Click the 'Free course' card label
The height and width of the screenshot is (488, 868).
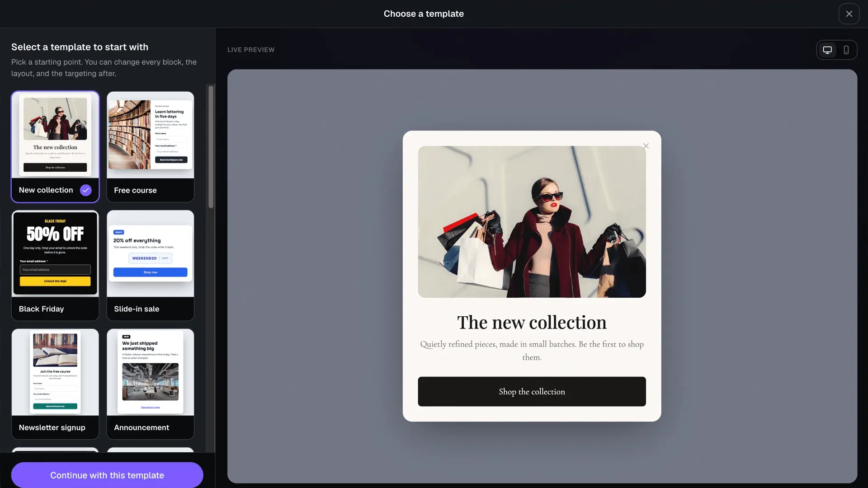coord(135,191)
